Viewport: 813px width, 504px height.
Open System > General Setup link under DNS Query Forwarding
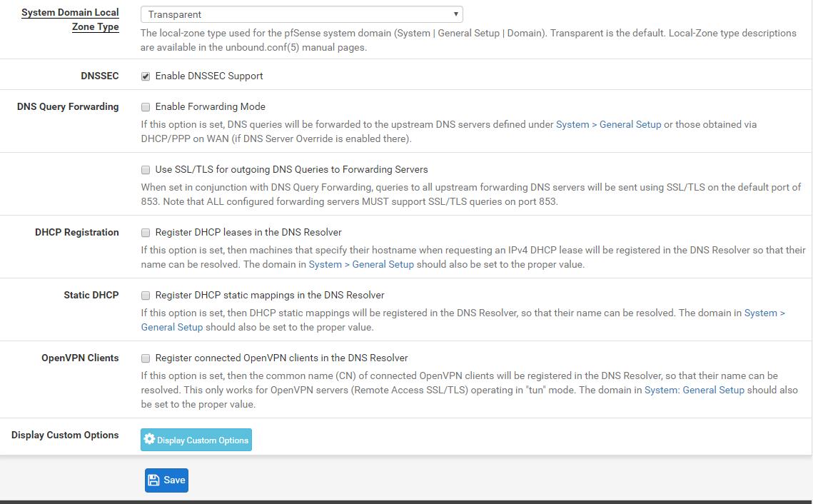[x=608, y=124]
